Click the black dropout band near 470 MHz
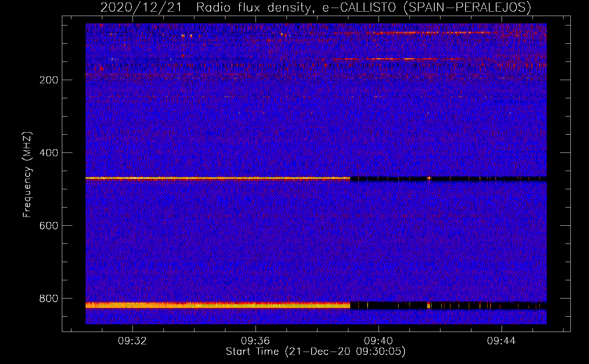589x364 pixels. click(448, 179)
